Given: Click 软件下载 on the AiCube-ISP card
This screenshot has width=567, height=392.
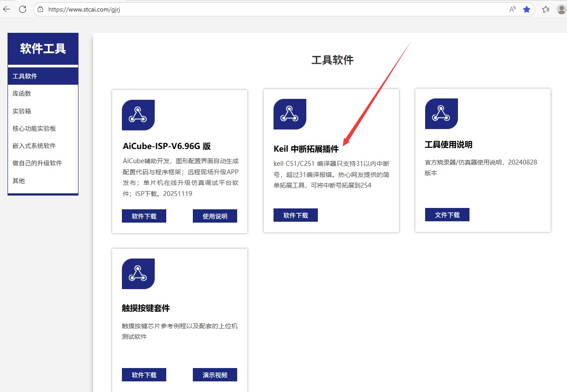Looking at the screenshot, I should pos(144,216).
